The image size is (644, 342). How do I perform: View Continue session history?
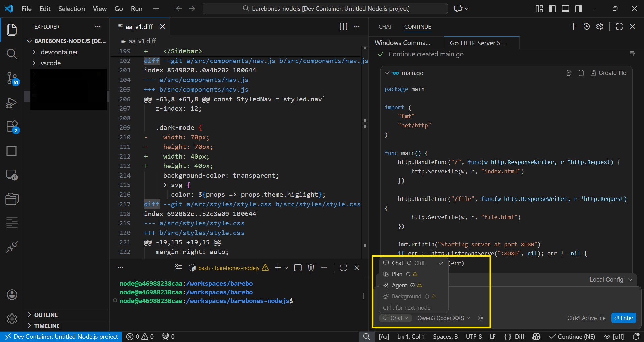[x=587, y=26]
